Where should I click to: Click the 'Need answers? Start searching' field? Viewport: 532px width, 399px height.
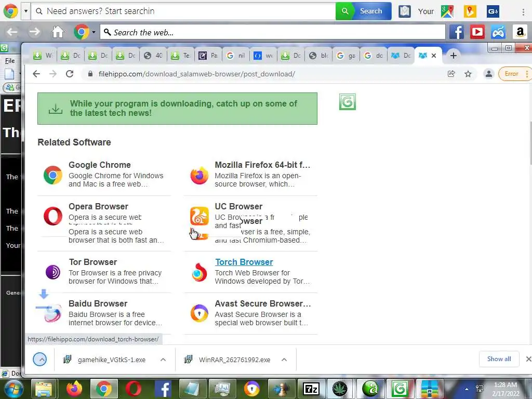coord(183,11)
